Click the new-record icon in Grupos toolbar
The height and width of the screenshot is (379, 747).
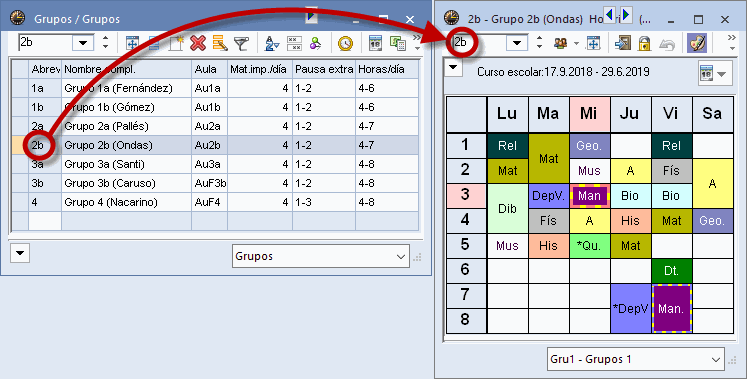pos(175,43)
